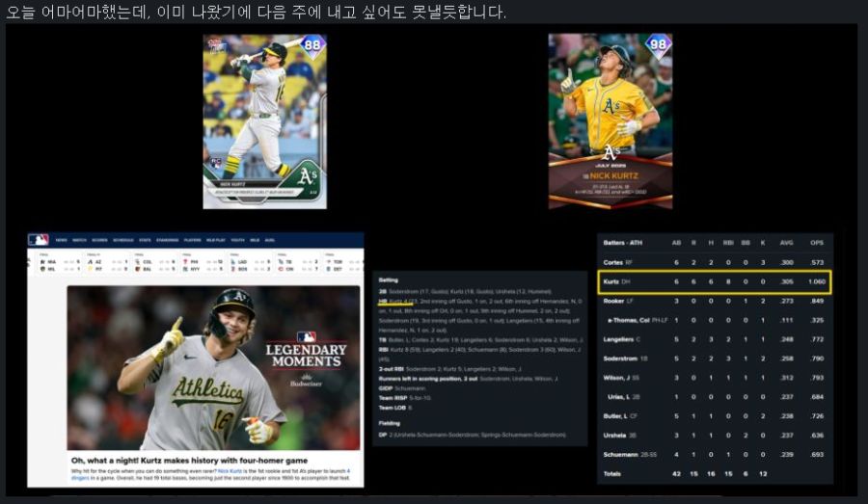
Task: Click the Batting section heading
Action: click(x=389, y=279)
